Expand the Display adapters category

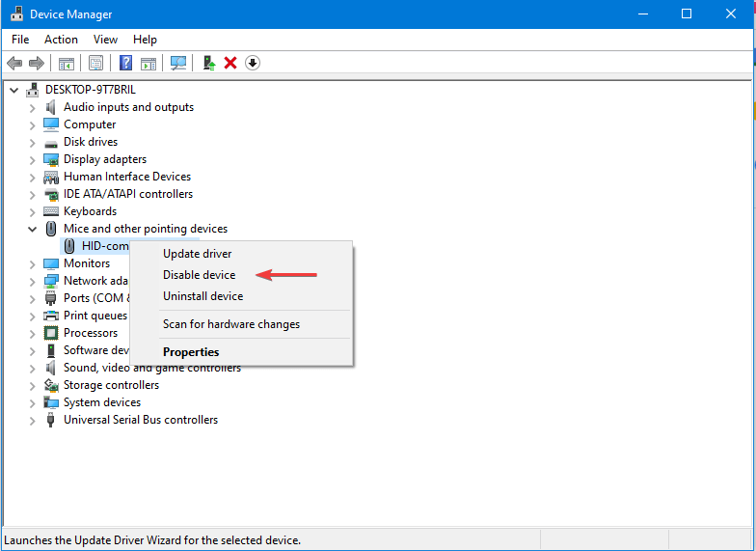point(32,159)
